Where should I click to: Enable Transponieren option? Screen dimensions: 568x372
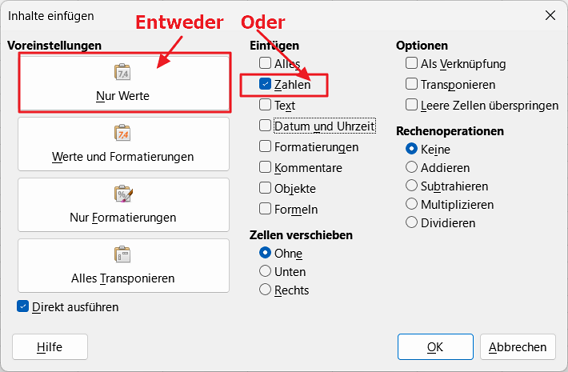coord(412,84)
